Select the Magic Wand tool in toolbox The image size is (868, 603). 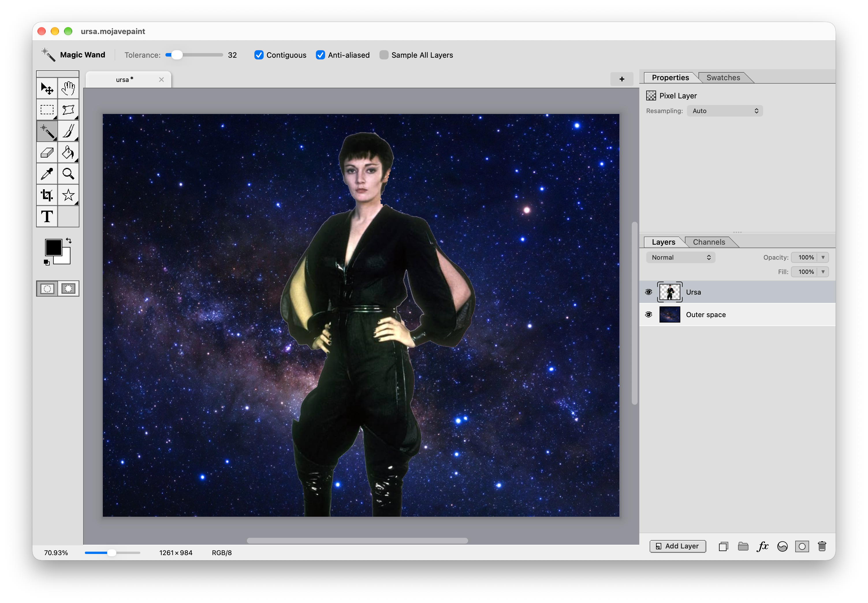click(47, 131)
